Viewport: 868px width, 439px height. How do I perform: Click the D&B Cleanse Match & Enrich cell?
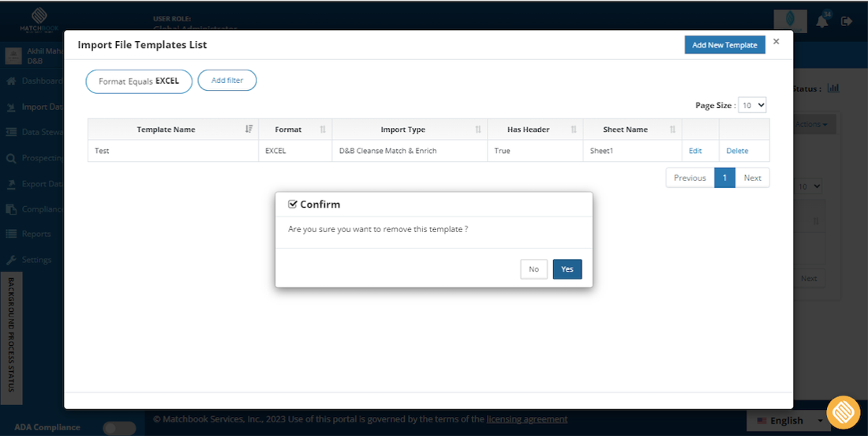(410, 151)
